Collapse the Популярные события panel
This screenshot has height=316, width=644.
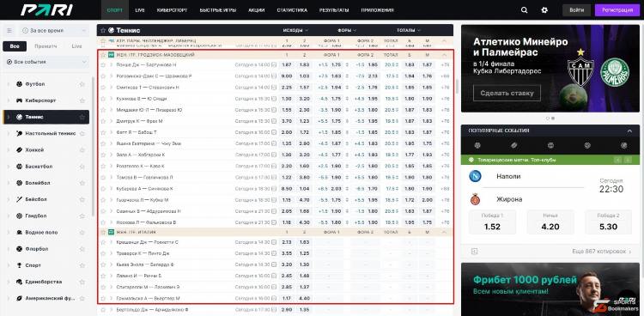629,131
